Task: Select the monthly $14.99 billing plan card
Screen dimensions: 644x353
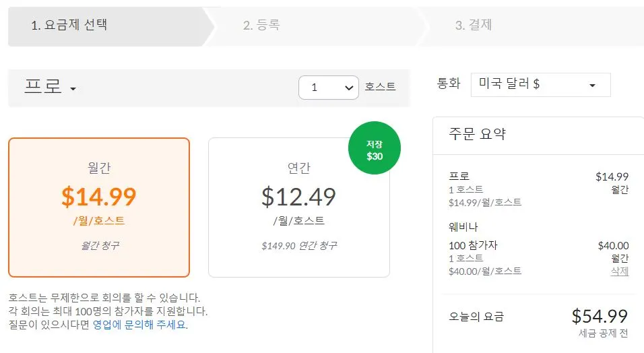Action: point(99,207)
